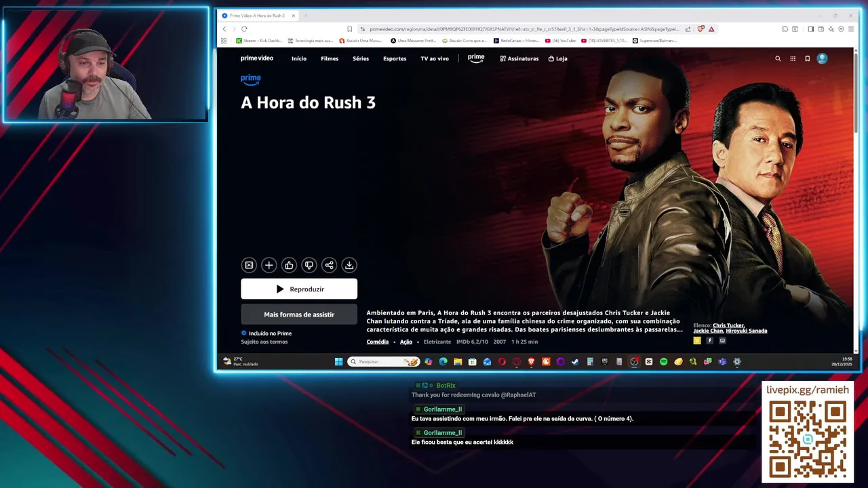Image resolution: width=868 pixels, height=488 pixels.
Task: Play the movie with Reproduzir button
Action: [299, 289]
